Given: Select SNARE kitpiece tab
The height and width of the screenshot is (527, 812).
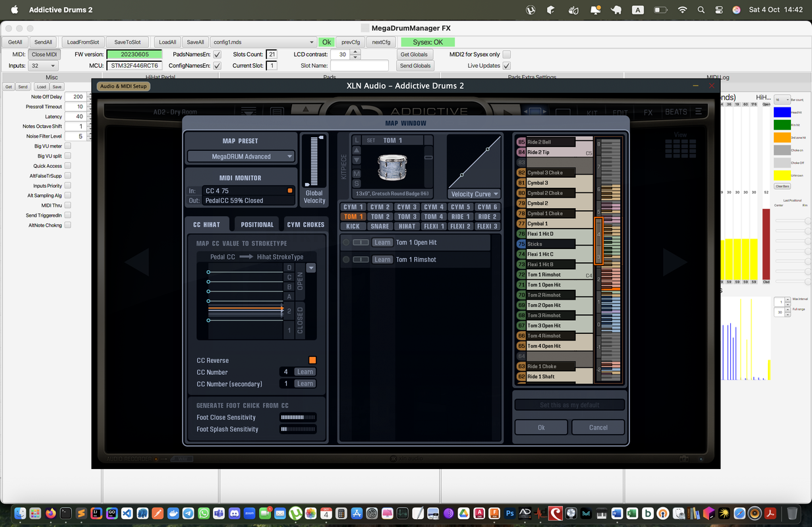Looking at the screenshot, I should click(380, 226).
